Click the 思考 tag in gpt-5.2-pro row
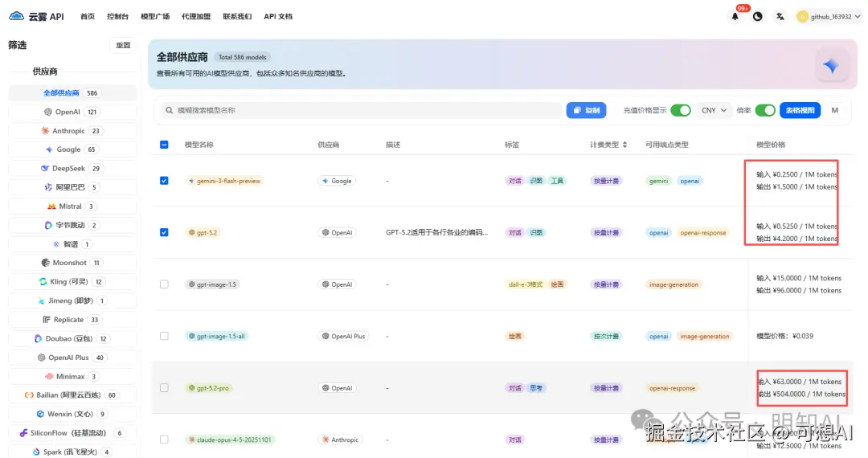868x458 pixels. 536,388
